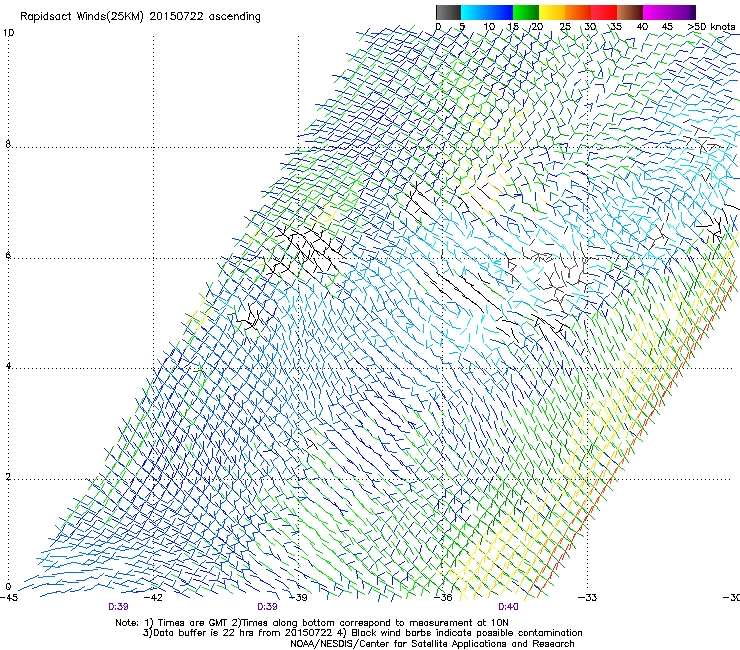Click the latitude axis label "6"
Viewport: 740px width, 650px height.
tap(8, 255)
